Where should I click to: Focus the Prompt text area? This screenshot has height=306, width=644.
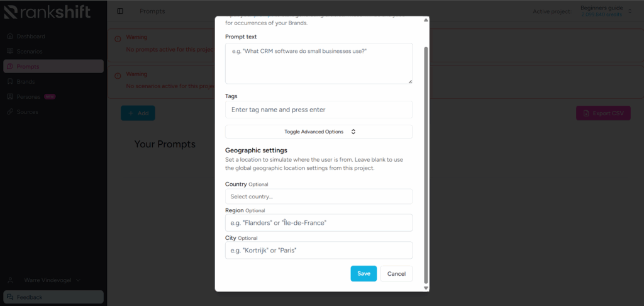[x=319, y=64]
